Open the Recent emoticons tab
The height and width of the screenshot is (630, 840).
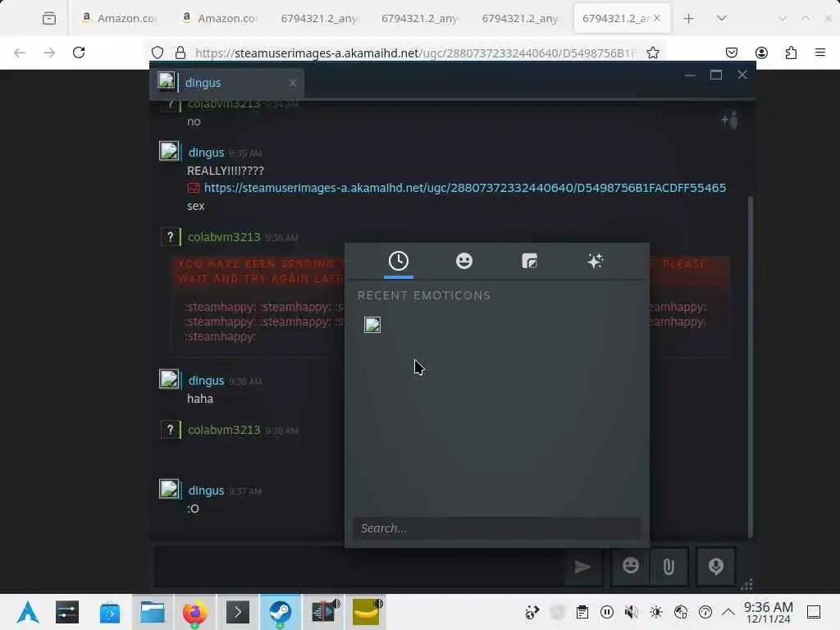[x=398, y=262]
